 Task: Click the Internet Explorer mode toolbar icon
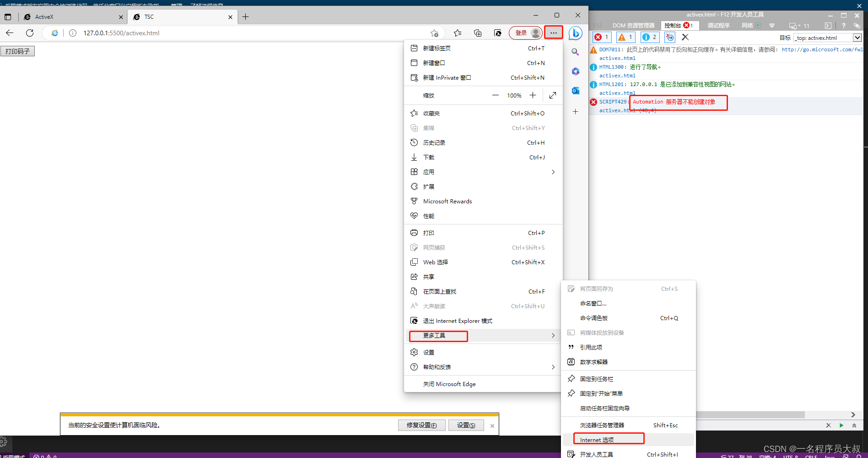(498, 33)
